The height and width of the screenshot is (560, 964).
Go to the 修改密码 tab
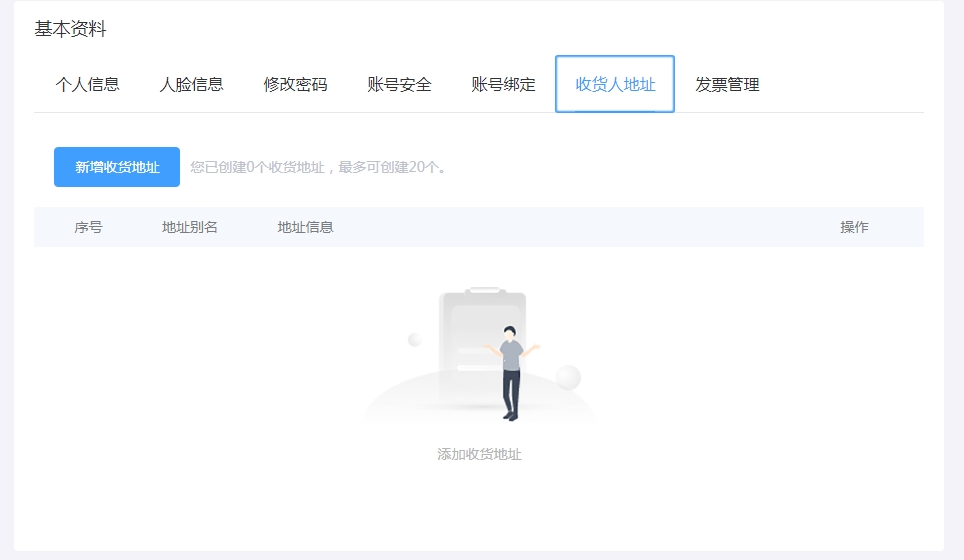point(295,84)
